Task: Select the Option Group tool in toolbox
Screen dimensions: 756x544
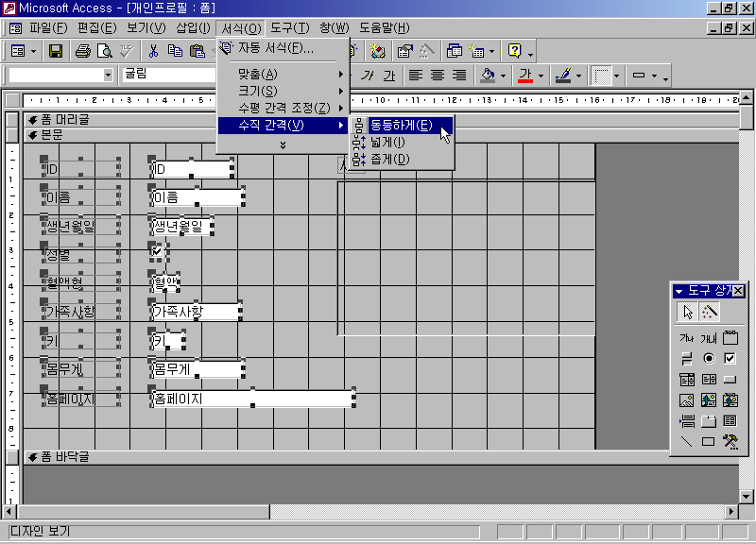Action: (730, 338)
